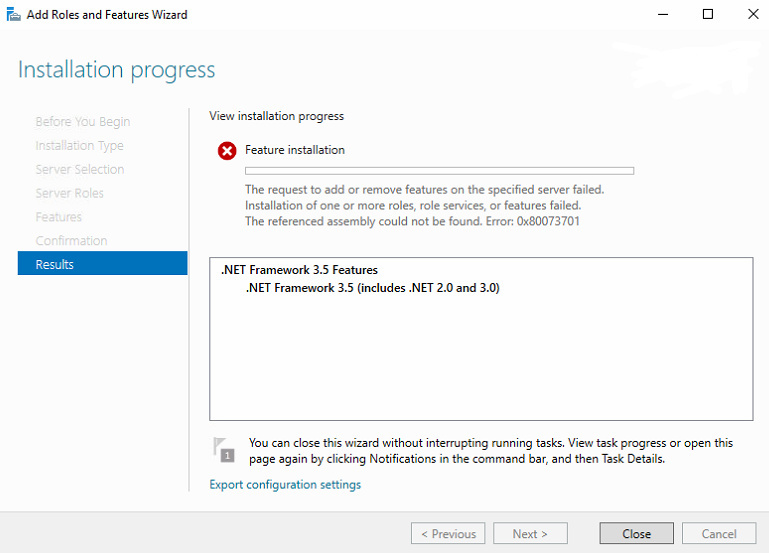This screenshot has width=769, height=553.
Task: Click the red error icon beside Feature installation
Action: point(227,151)
